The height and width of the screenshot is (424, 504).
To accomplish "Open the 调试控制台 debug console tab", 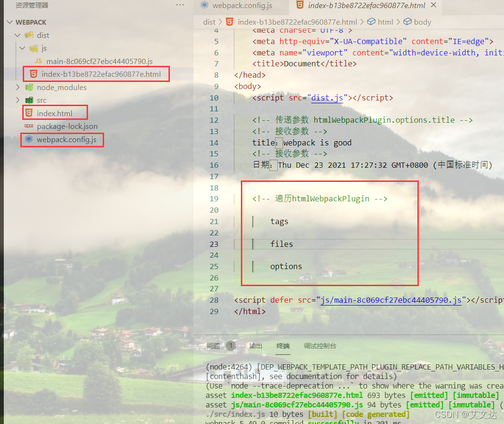I will [320, 346].
